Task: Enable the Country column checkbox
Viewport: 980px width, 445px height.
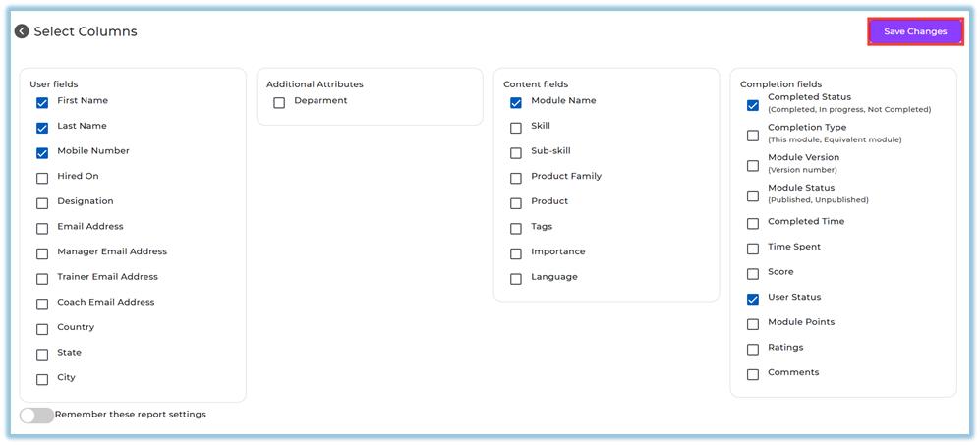Action: [x=42, y=329]
